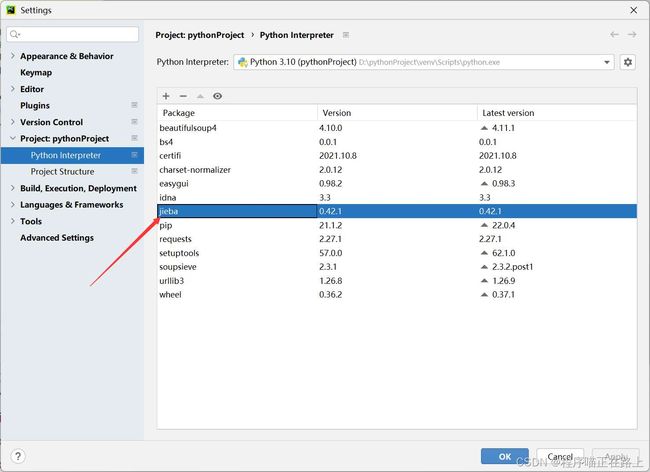
Task: Expand Build, Execution, Deployment section
Action: [x=12, y=188]
